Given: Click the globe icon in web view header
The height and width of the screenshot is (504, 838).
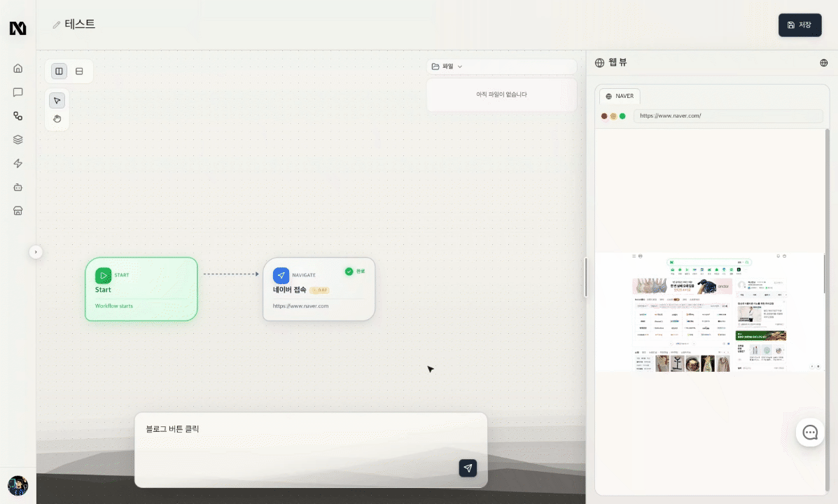Looking at the screenshot, I should (x=823, y=63).
